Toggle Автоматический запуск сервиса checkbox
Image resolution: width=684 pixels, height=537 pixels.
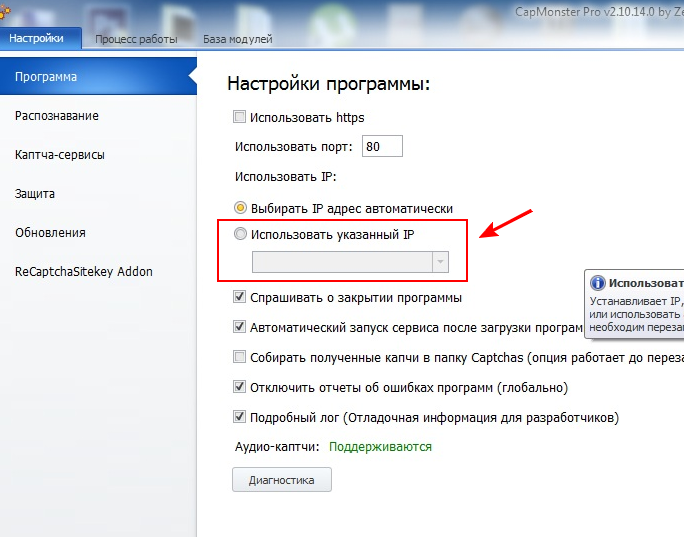(239, 327)
